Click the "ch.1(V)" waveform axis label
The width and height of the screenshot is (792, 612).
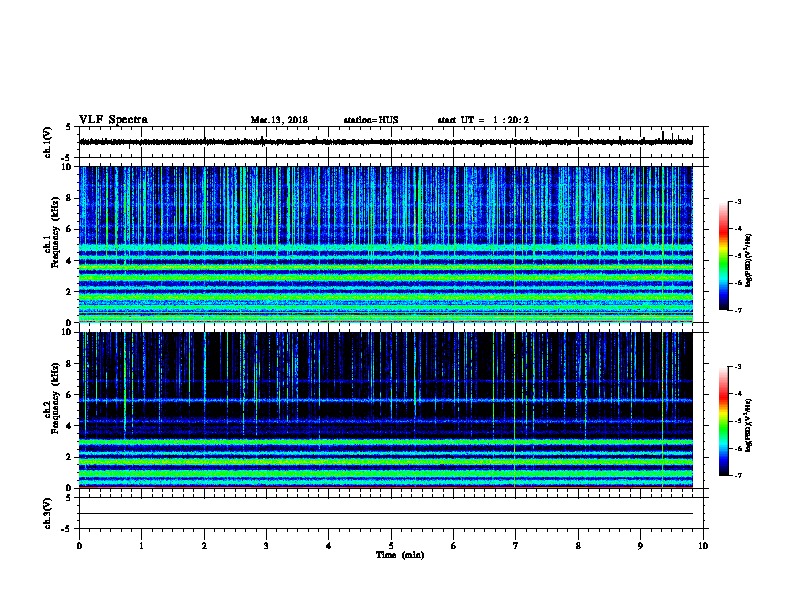click(x=47, y=142)
